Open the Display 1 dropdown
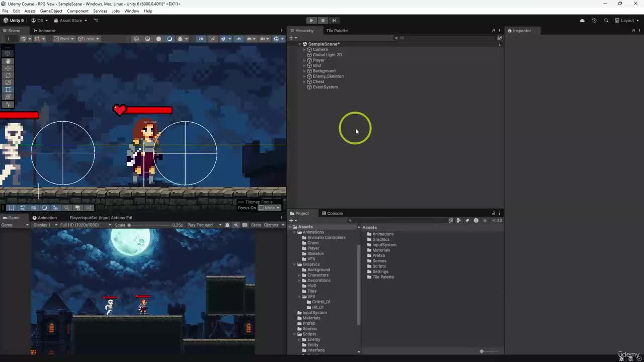The width and height of the screenshot is (644, 362). [x=45, y=225]
